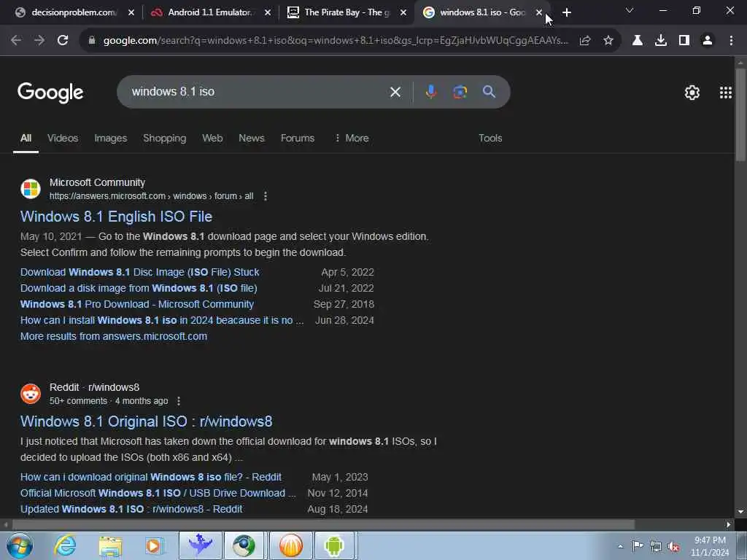Image resolution: width=747 pixels, height=560 pixels.
Task: Click the horizontal scrollbar at page bottom
Action: pos(323,525)
